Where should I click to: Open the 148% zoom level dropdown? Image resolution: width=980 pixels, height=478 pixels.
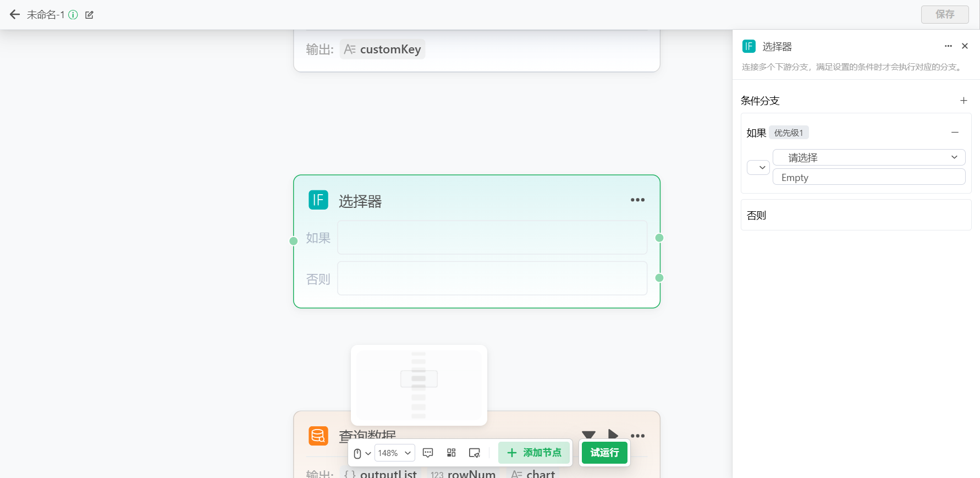394,453
